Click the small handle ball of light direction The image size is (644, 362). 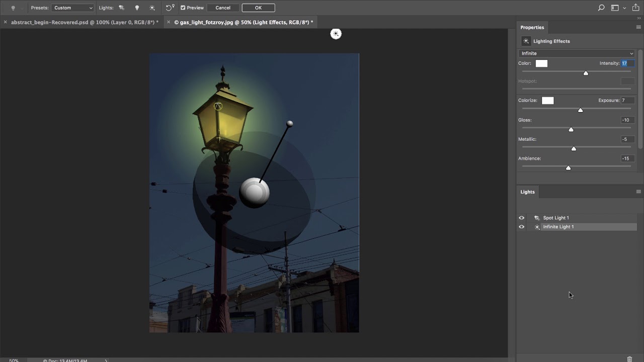[x=290, y=124]
